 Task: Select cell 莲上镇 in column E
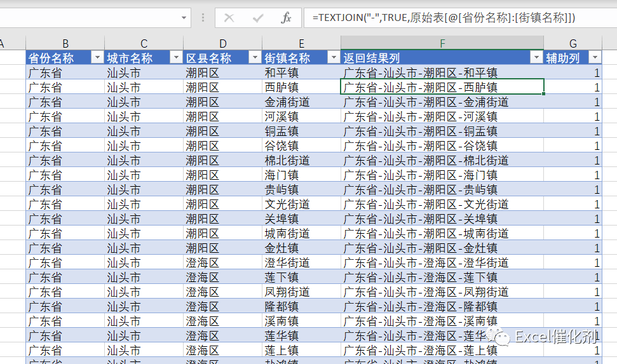pos(301,350)
